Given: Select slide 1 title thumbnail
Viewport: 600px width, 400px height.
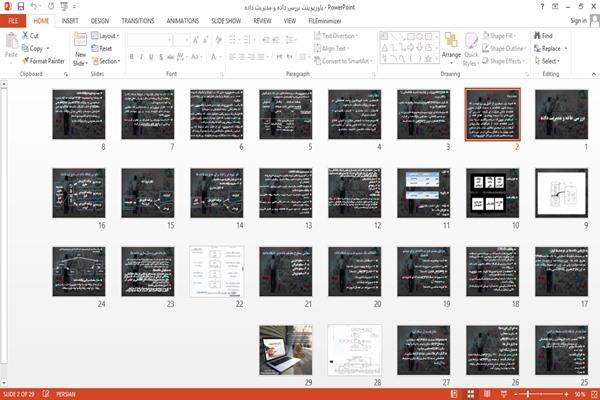Looking at the screenshot, I should click(561, 114).
